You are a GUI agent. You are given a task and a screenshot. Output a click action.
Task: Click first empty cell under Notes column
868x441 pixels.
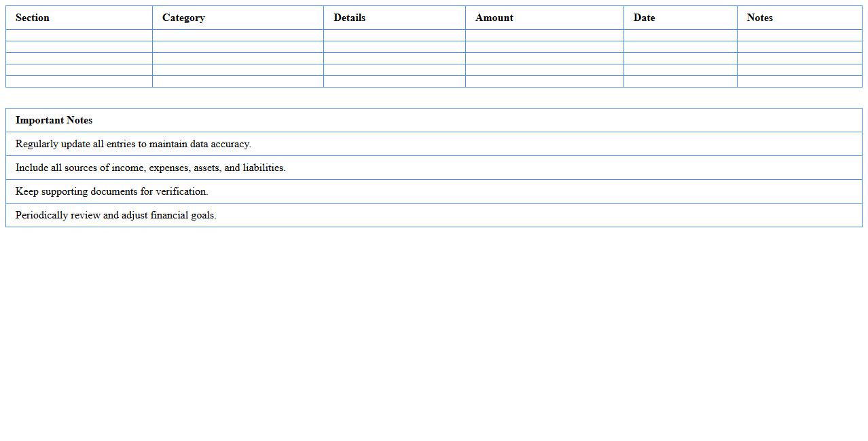pos(799,35)
